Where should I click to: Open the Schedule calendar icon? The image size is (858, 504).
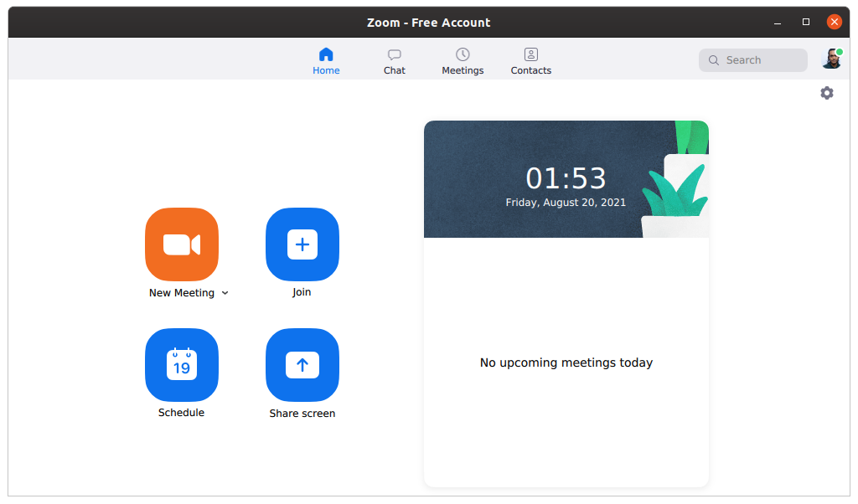point(182,365)
